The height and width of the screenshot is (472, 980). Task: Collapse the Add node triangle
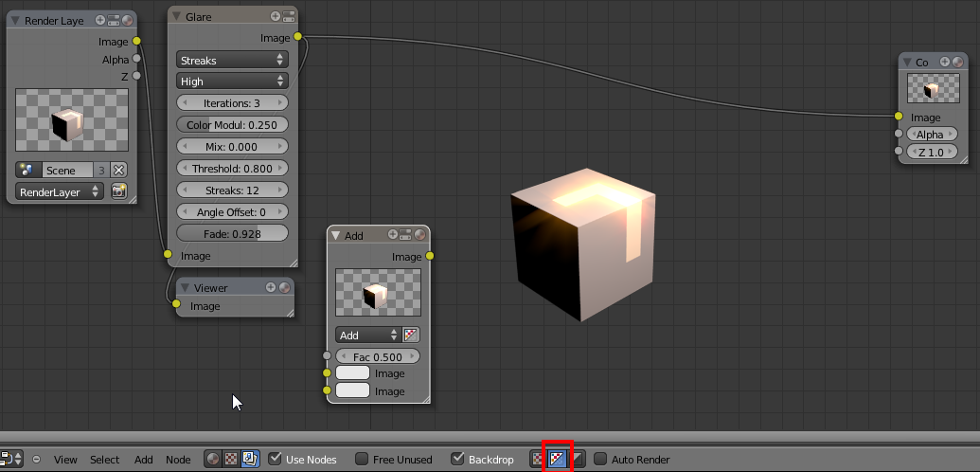coord(335,235)
